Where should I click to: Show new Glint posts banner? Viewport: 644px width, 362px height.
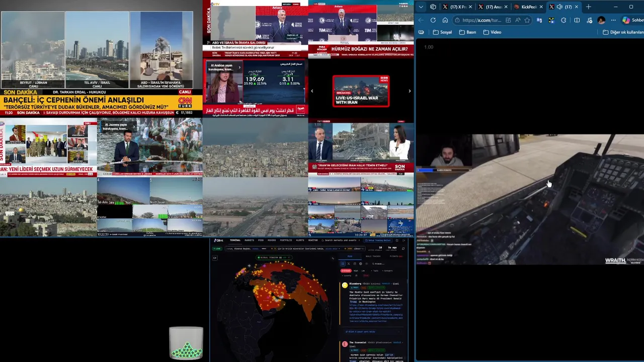click(x=373, y=332)
